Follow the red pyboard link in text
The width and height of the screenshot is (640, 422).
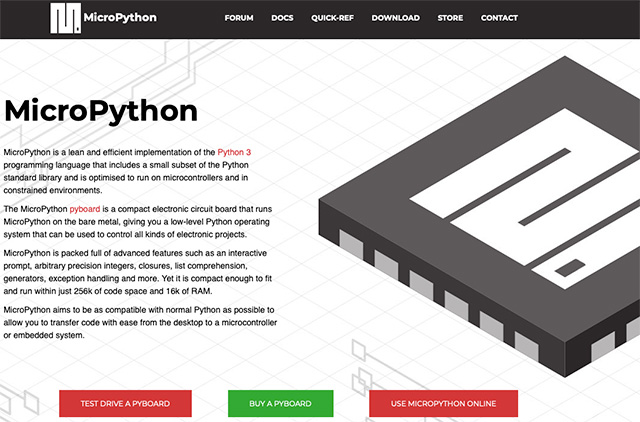[85, 207]
